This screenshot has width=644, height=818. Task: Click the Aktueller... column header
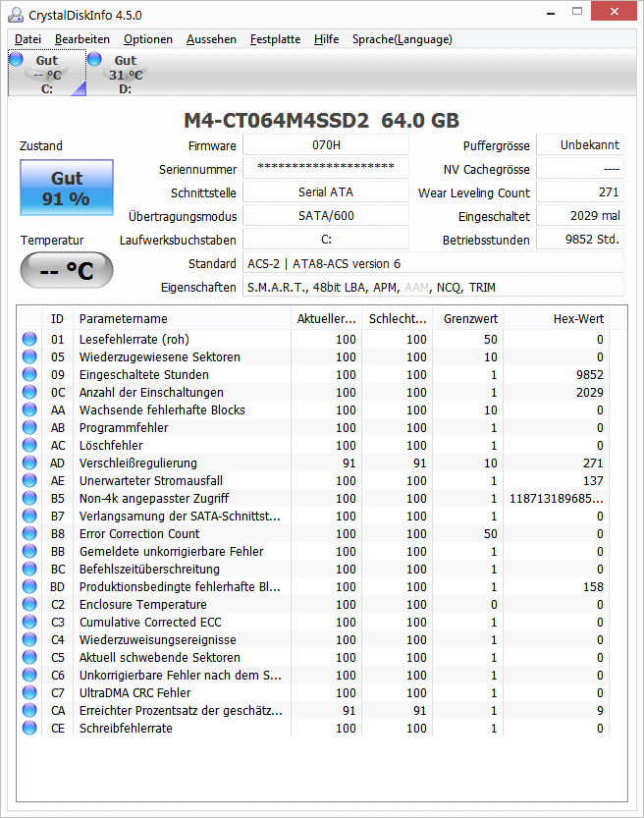tap(327, 319)
